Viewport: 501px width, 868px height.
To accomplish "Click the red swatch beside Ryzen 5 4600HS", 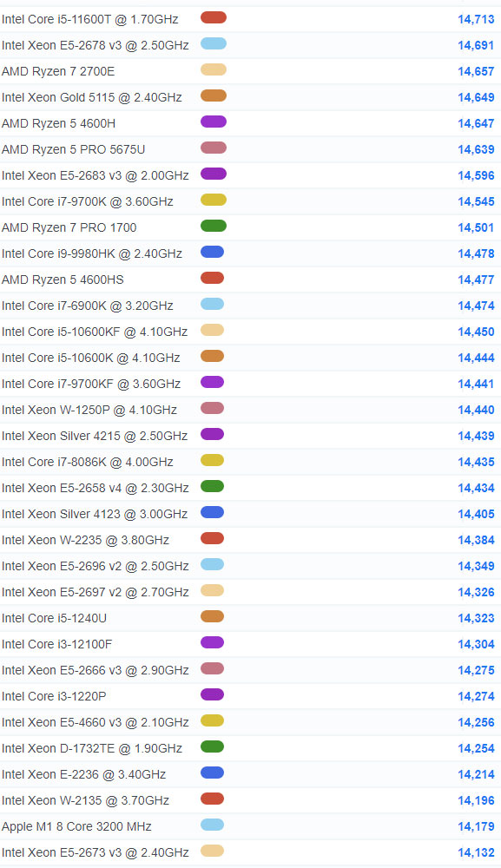I will coord(212,278).
